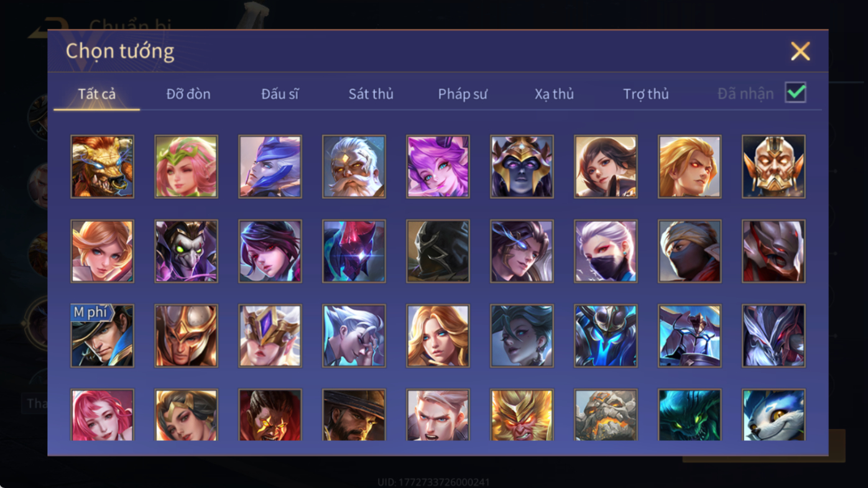This screenshot has width=868, height=488.
Task: Show the 'Xạ thủ' heroes tab
Action: point(554,94)
